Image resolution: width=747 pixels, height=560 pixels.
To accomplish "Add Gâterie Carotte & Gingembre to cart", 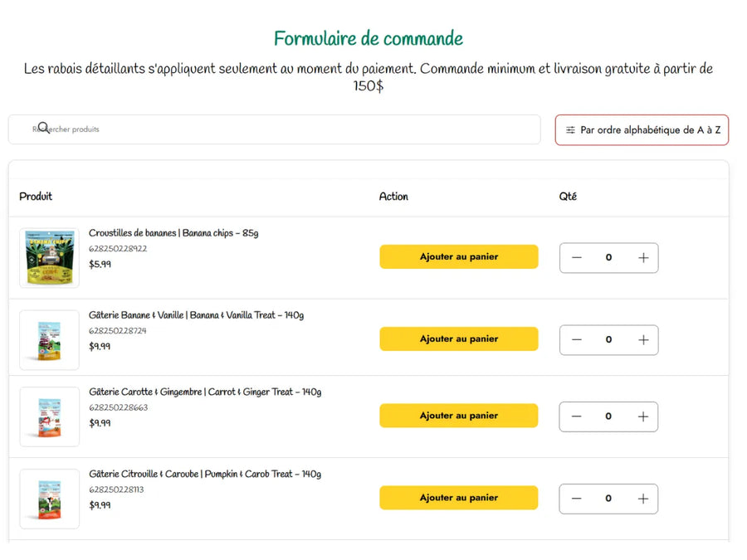I will tap(458, 416).
